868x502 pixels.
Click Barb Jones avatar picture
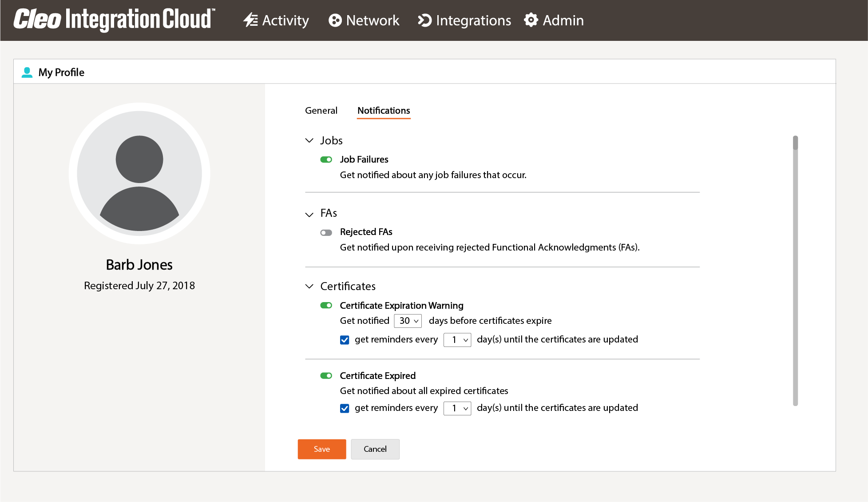coord(139,173)
